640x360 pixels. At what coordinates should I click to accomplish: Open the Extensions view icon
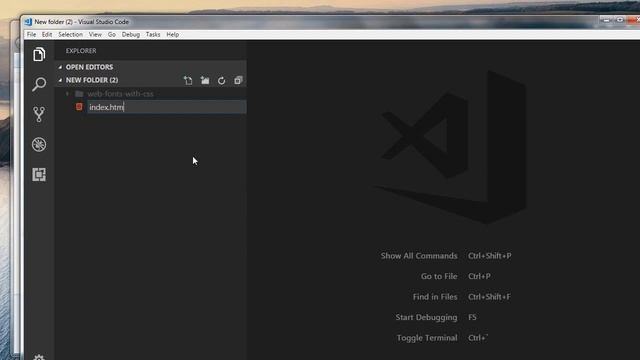pyautogui.click(x=39, y=175)
